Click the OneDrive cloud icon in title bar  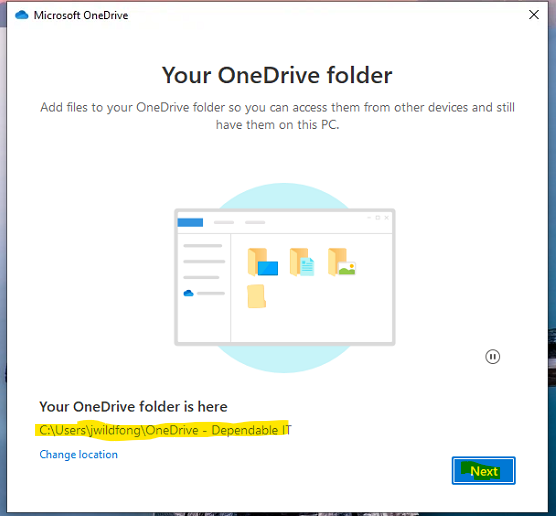pyautogui.click(x=22, y=15)
